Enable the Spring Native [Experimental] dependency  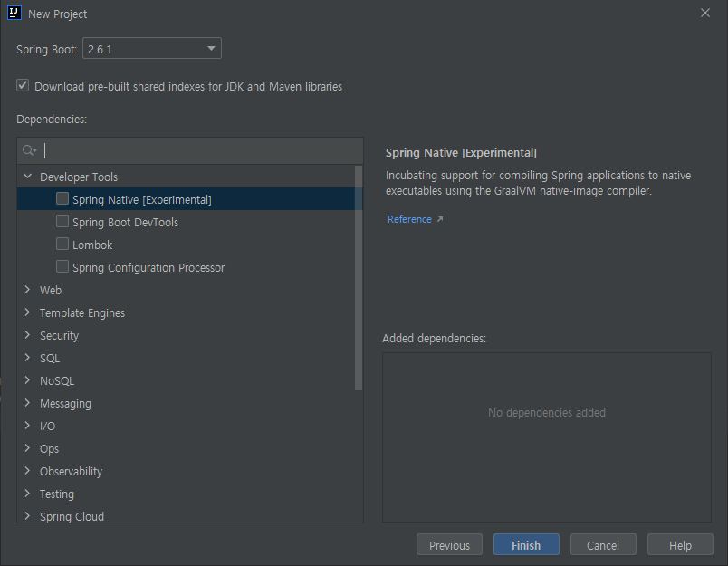pos(62,199)
